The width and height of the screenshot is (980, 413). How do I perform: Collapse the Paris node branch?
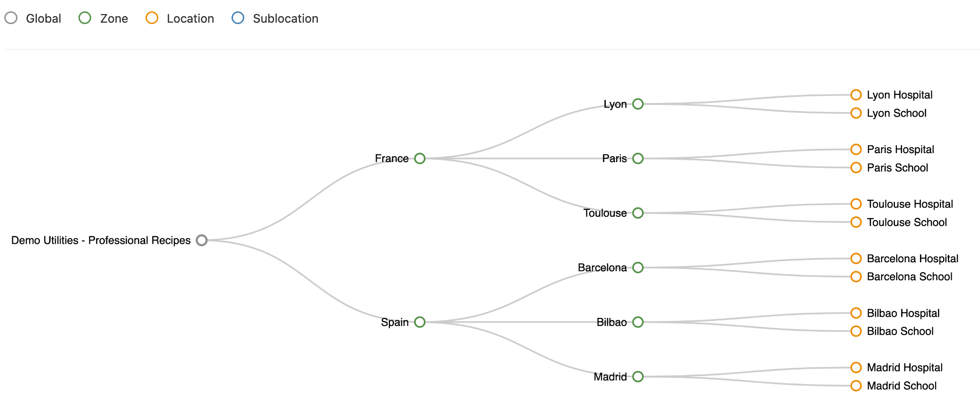click(638, 158)
